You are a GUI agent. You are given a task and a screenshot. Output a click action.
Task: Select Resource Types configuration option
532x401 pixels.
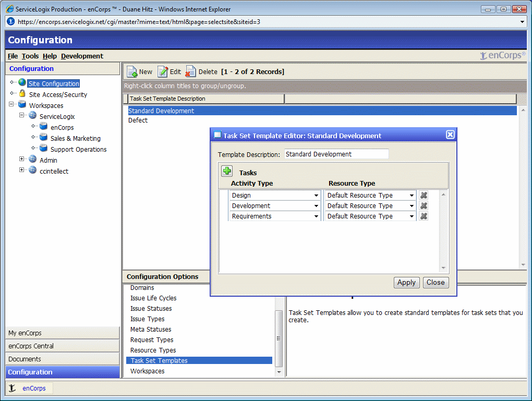tap(153, 350)
